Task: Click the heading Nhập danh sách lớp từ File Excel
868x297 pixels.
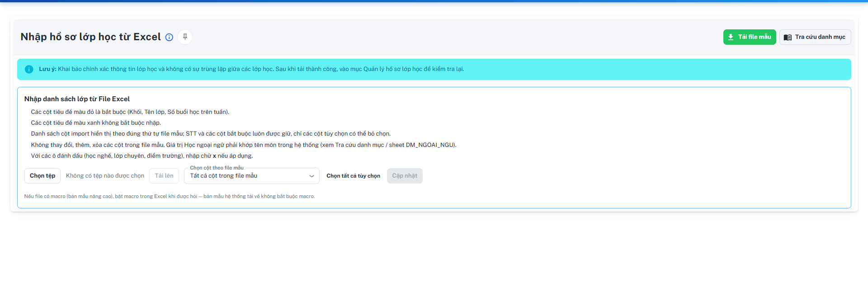Action: coord(77,99)
